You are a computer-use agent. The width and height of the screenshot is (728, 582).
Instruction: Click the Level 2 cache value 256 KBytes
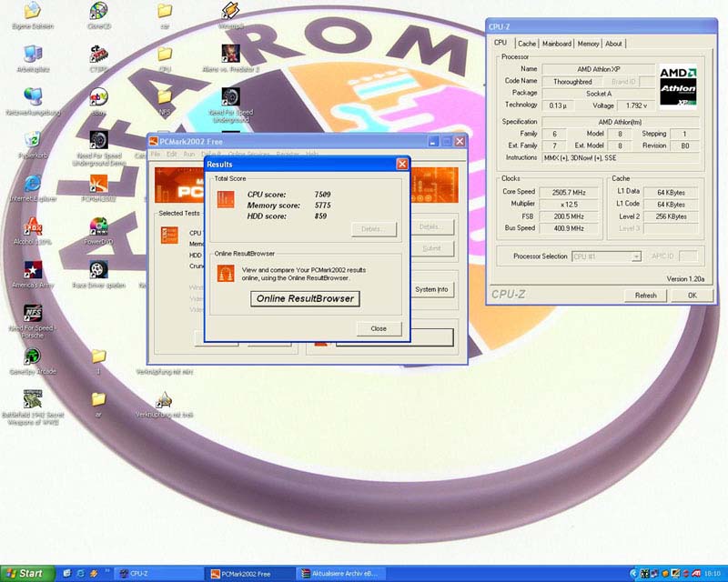point(671,216)
